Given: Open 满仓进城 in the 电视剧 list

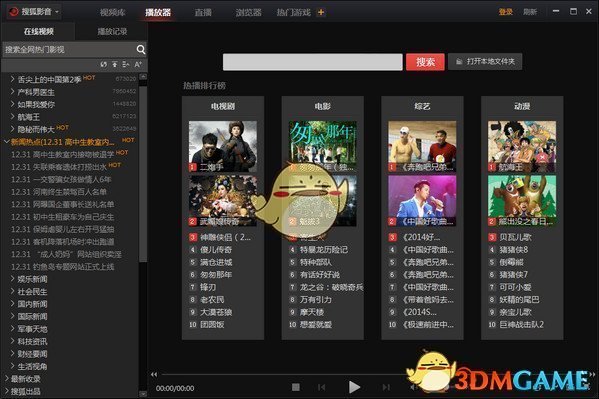Looking at the screenshot, I should 216,262.
